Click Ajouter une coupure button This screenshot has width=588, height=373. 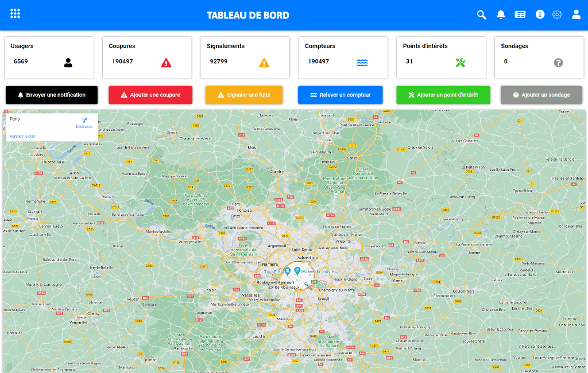pyautogui.click(x=150, y=95)
